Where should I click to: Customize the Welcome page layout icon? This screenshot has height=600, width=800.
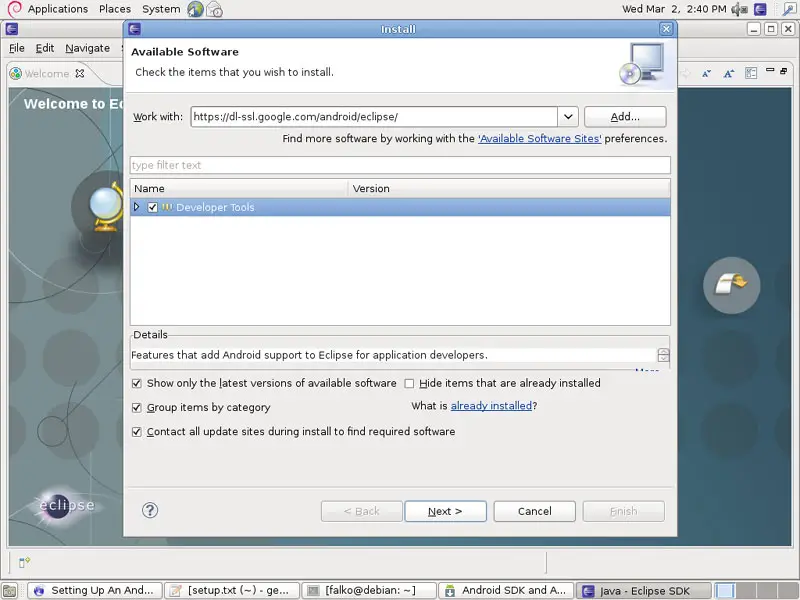751,73
